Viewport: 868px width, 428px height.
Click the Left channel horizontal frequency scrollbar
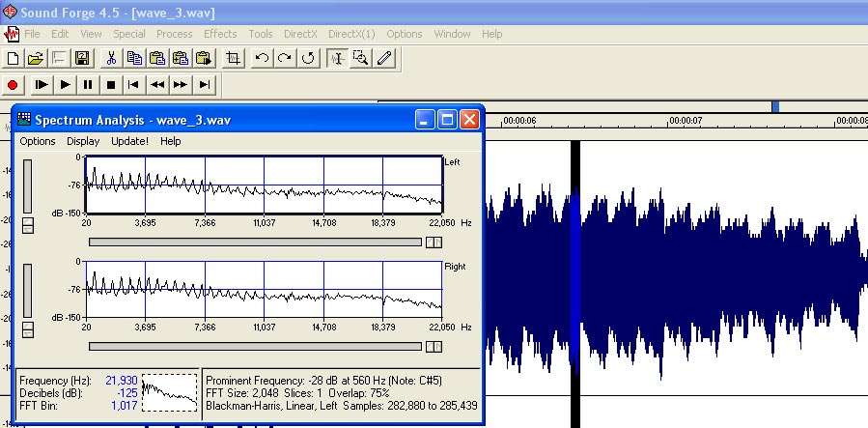(x=256, y=242)
